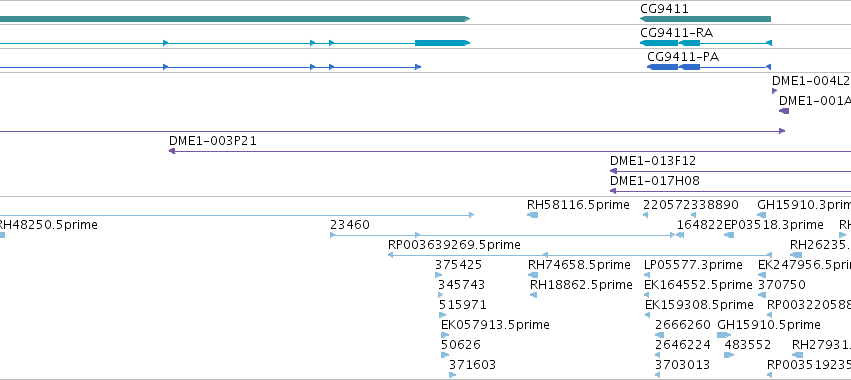Click the CG9411-PA protein feature
Image resolution: width=851 pixels, height=380 pixels.
(x=709, y=67)
